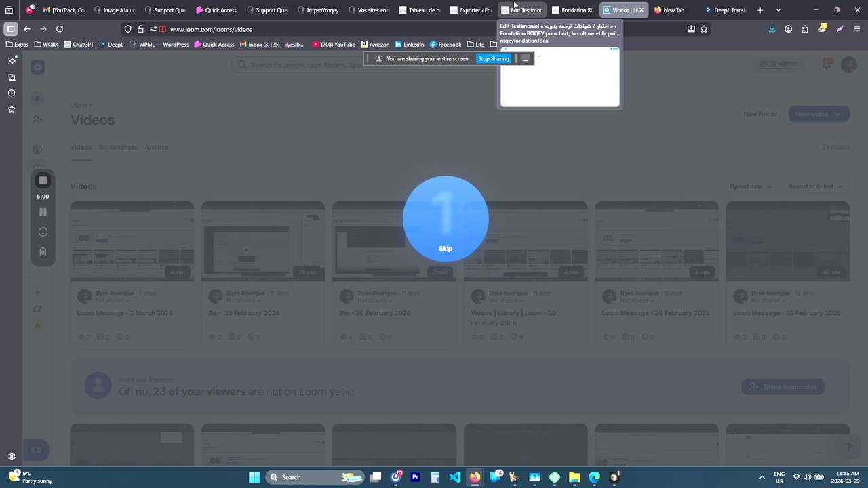Open the shield tracking protection icon
The height and width of the screenshot is (488, 868).
[x=127, y=29]
